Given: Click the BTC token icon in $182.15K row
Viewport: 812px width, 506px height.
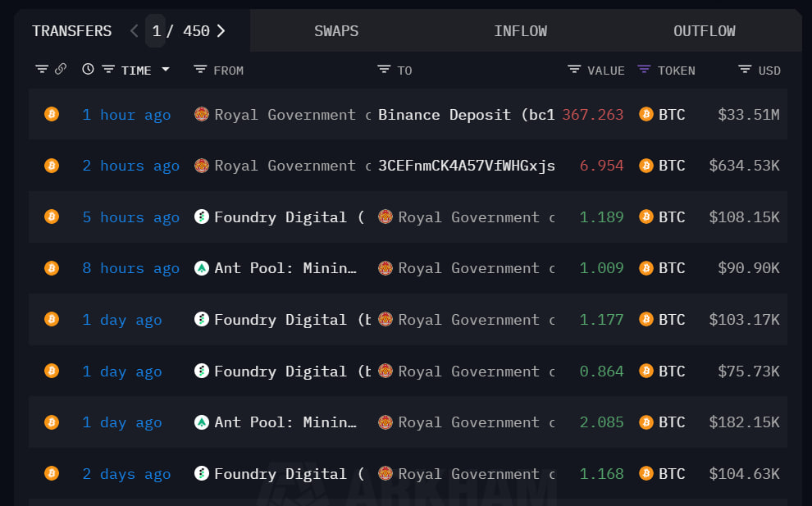Looking at the screenshot, I should [645, 422].
